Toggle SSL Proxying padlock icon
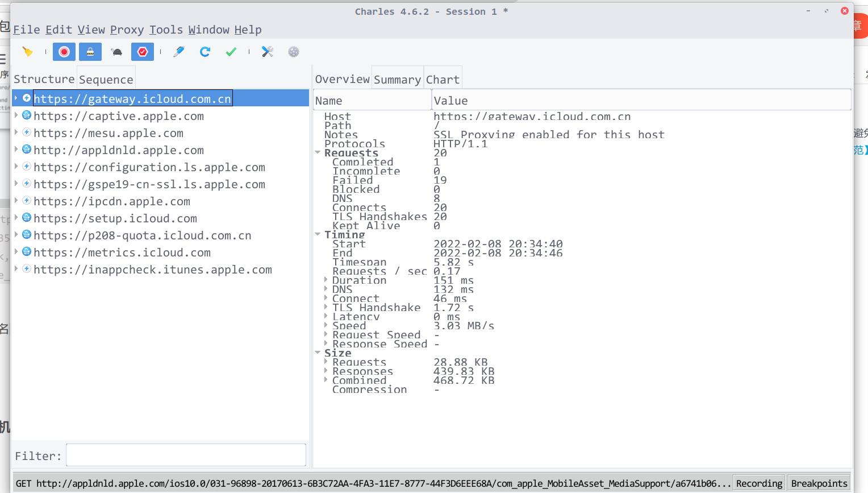Viewport: 868px width, 493px height. pos(90,52)
